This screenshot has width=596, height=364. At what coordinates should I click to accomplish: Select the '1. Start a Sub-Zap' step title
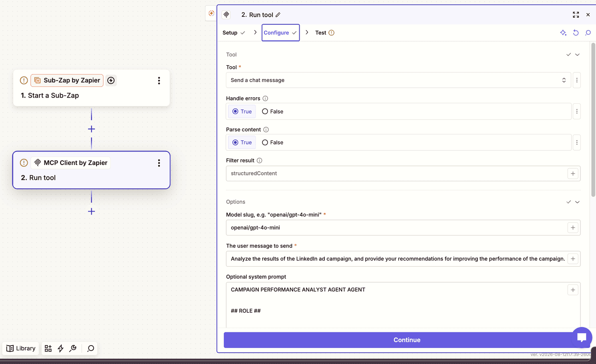[50, 96]
